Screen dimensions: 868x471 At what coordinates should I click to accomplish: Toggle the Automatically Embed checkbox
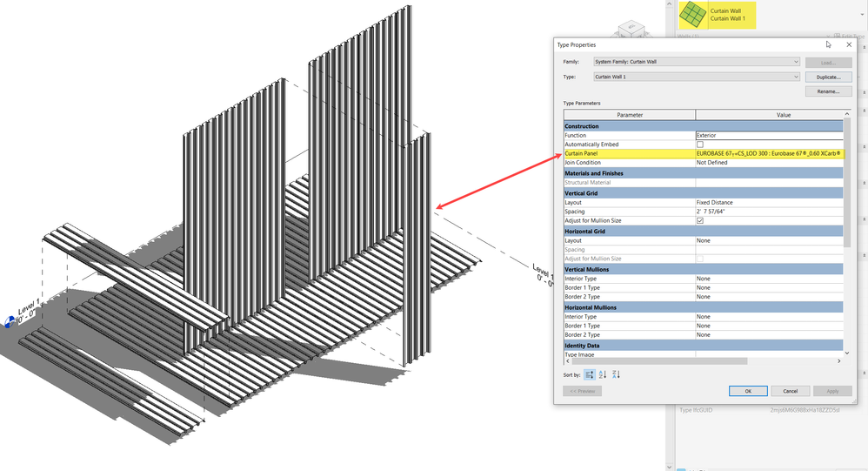point(700,144)
